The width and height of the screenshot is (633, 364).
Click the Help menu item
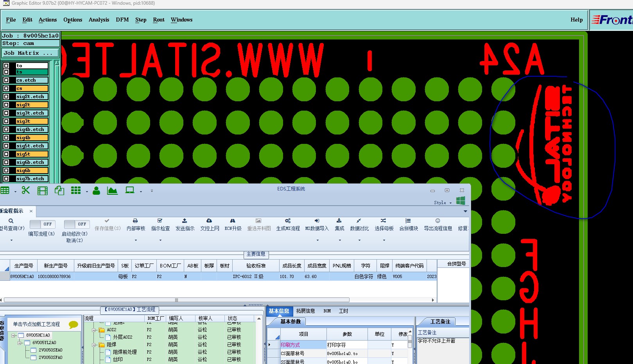(576, 20)
